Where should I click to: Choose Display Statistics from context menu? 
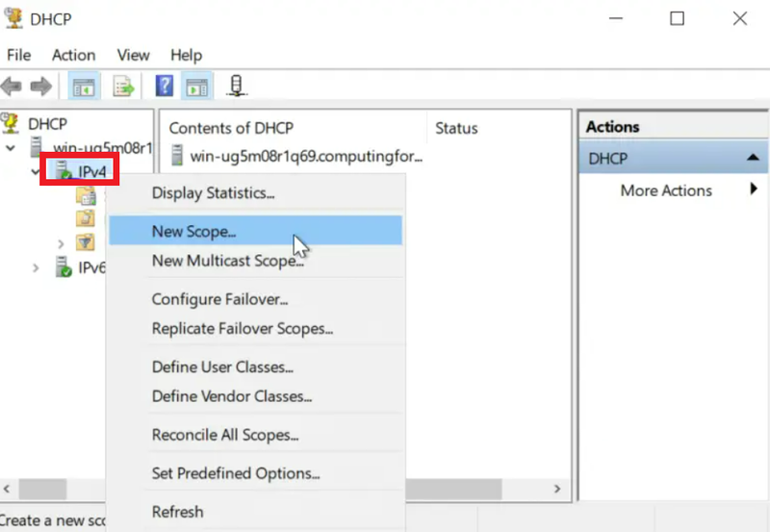255,192
